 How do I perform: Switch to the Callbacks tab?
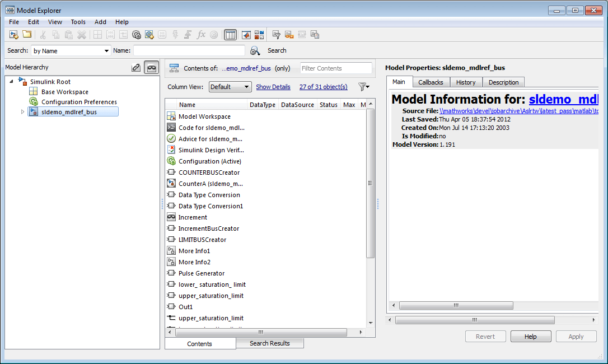pyautogui.click(x=431, y=82)
